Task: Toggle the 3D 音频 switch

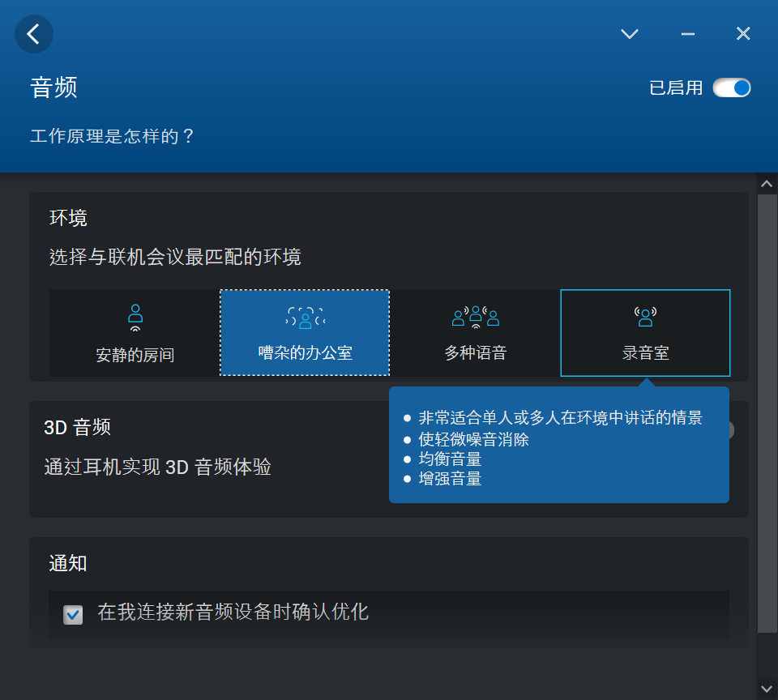Action: 728,430
